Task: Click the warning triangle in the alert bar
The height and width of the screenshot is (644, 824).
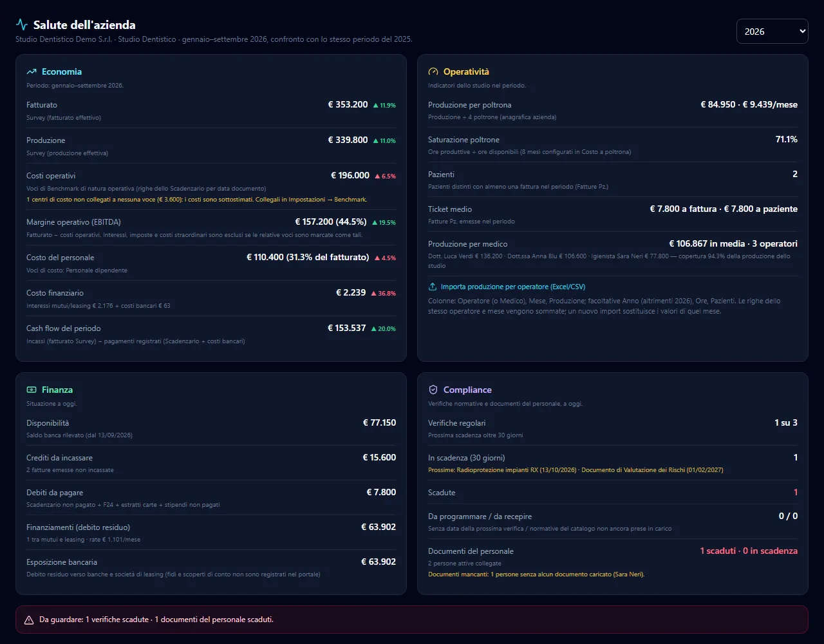Action: (29, 620)
